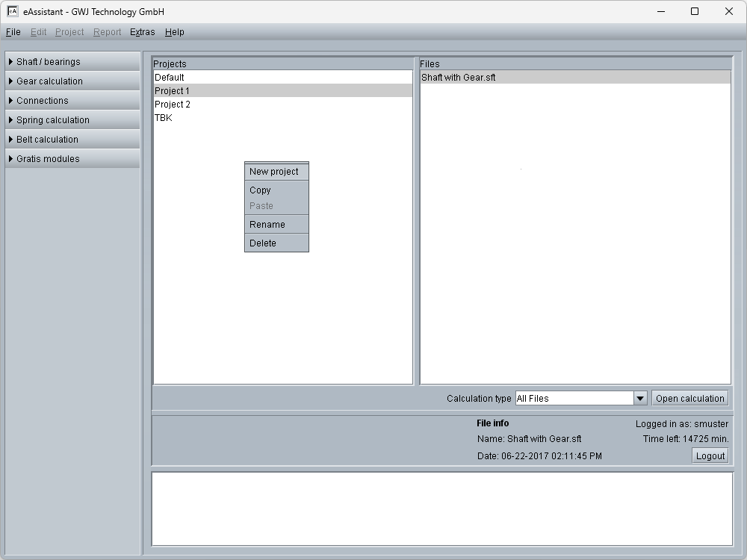Expand the Shaft / bearings section
Viewport: 747px width, 560px height.
click(x=72, y=62)
